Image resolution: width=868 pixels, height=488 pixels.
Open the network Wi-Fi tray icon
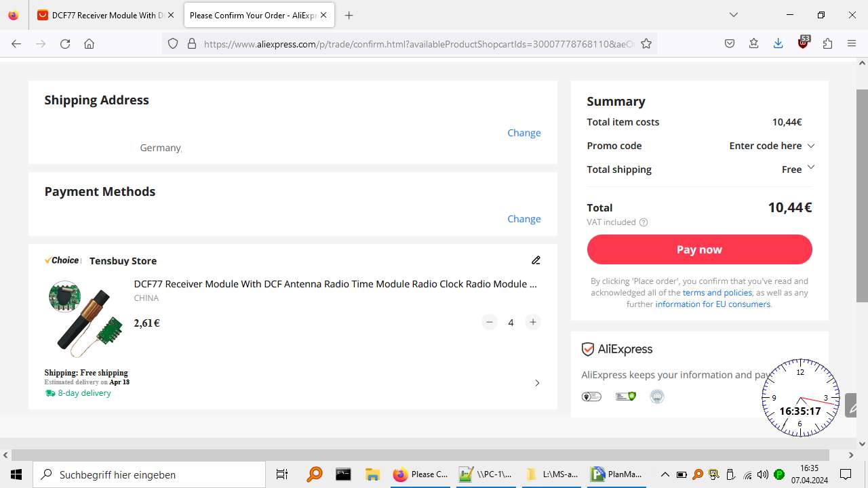pos(747,474)
